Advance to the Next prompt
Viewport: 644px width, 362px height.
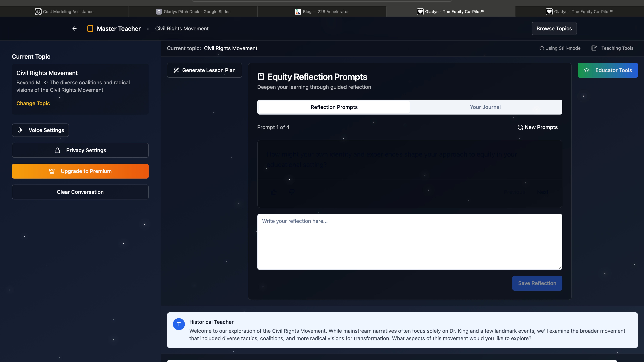coord(543,192)
